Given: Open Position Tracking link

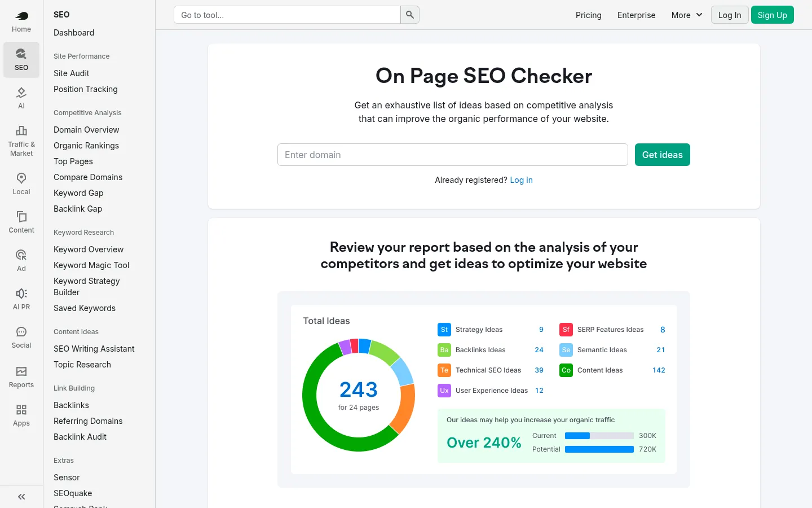Looking at the screenshot, I should point(86,89).
